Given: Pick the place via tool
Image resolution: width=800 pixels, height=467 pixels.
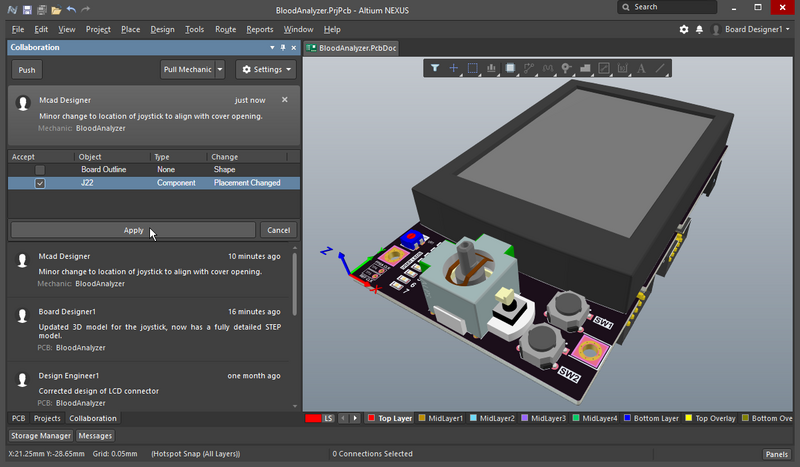Looking at the screenshot, I should [566, 68].
